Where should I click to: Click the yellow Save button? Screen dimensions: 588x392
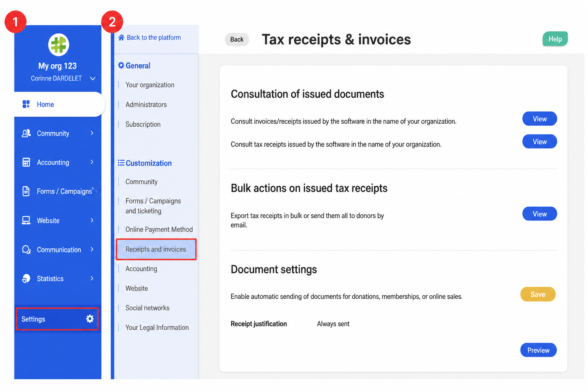pos(538,294)
